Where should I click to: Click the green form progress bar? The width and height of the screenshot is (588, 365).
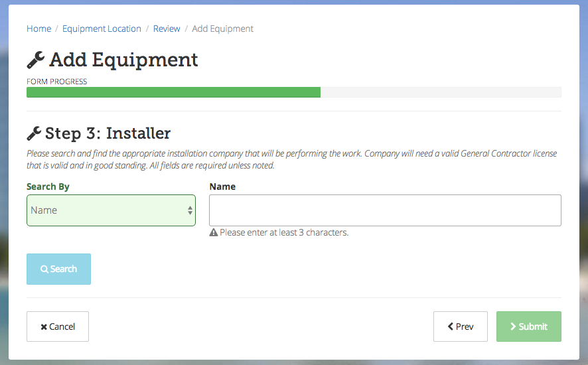[174, 92]
